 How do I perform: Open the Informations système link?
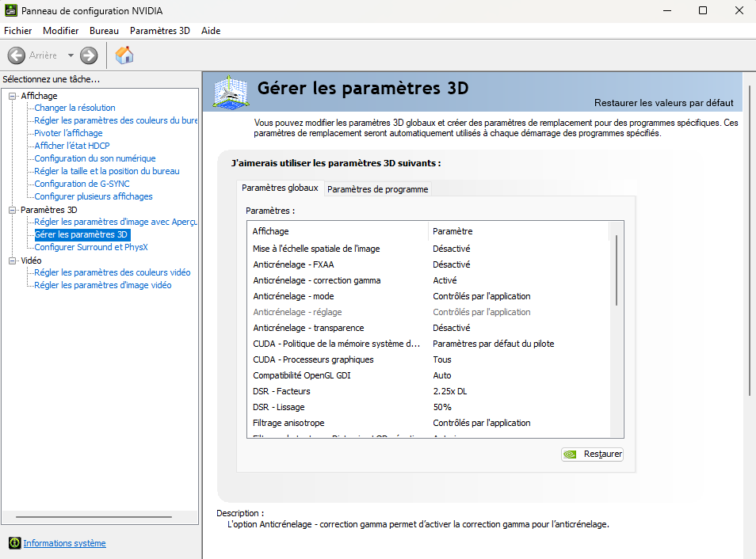point(65,543)
